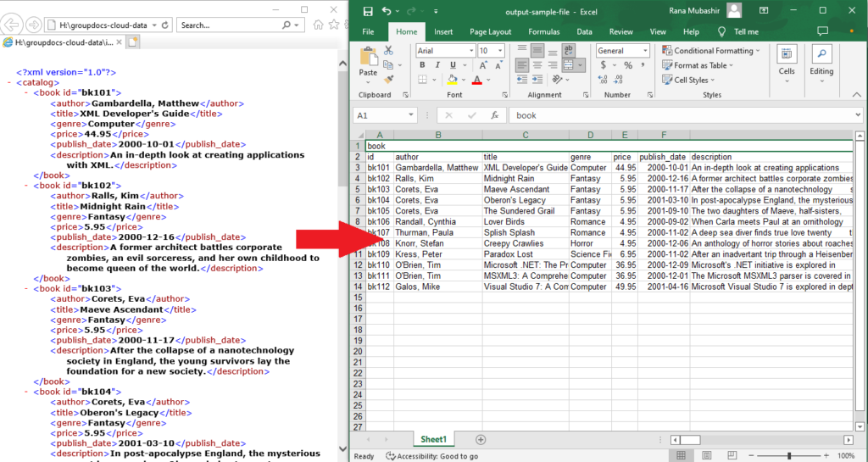Select the Format Painter brush icon
The height and width of the screenshot is (462, 868).
[x=388, y=80]
